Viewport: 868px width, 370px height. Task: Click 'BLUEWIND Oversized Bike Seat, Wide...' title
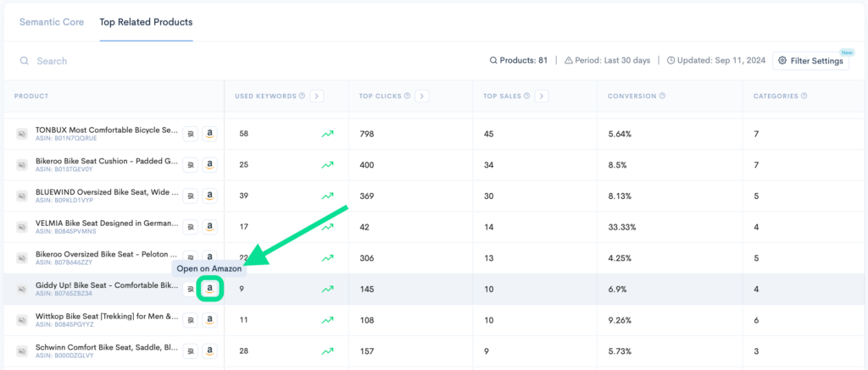pyautogui.click(x=107, y=192)
